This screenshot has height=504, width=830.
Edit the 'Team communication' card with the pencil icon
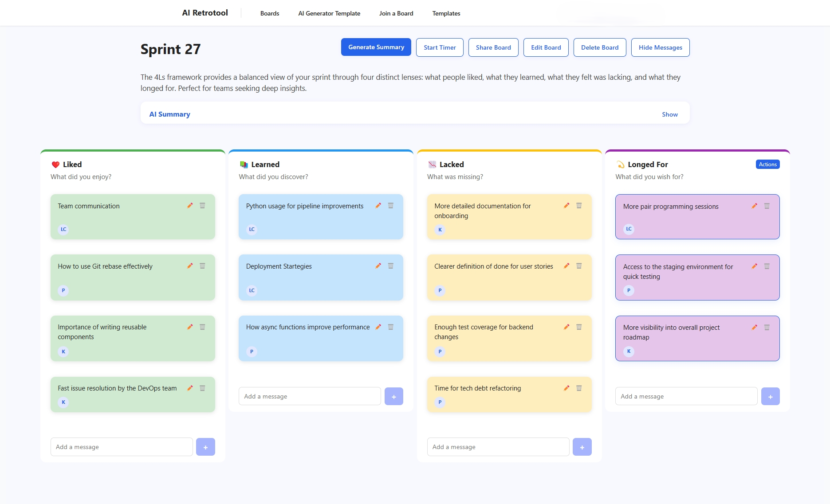pos(190,205)
